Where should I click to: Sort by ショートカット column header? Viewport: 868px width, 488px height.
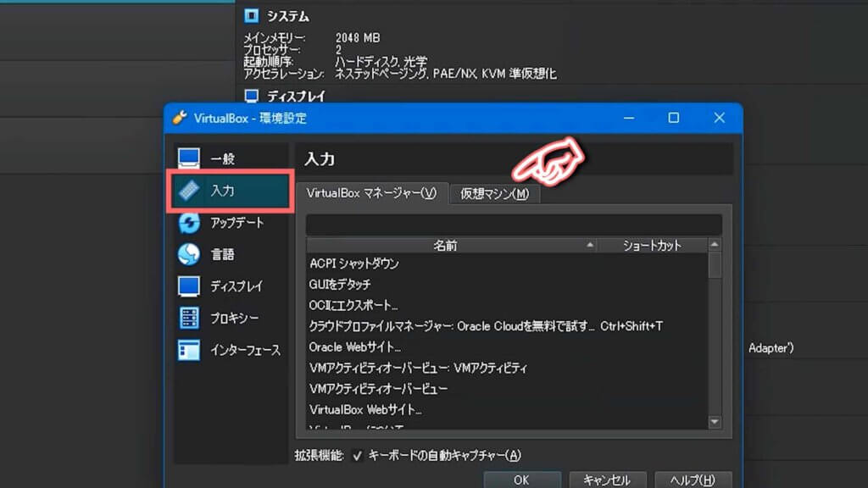pos(652,245)
